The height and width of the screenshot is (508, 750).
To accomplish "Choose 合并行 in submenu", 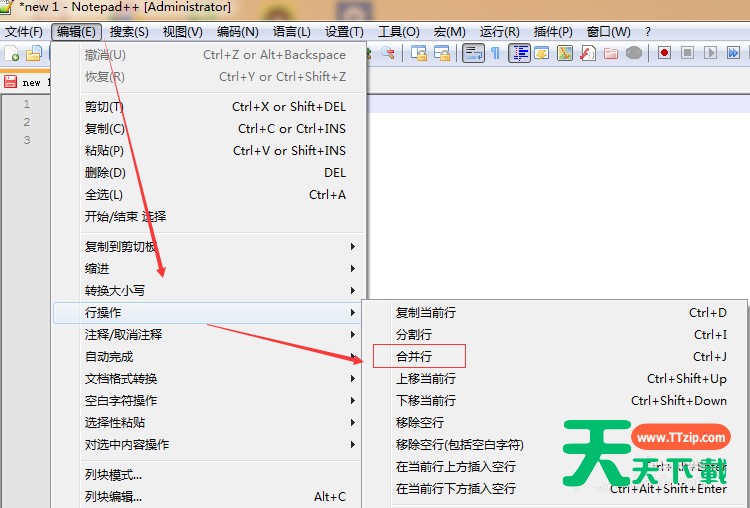I will point(554,357).
